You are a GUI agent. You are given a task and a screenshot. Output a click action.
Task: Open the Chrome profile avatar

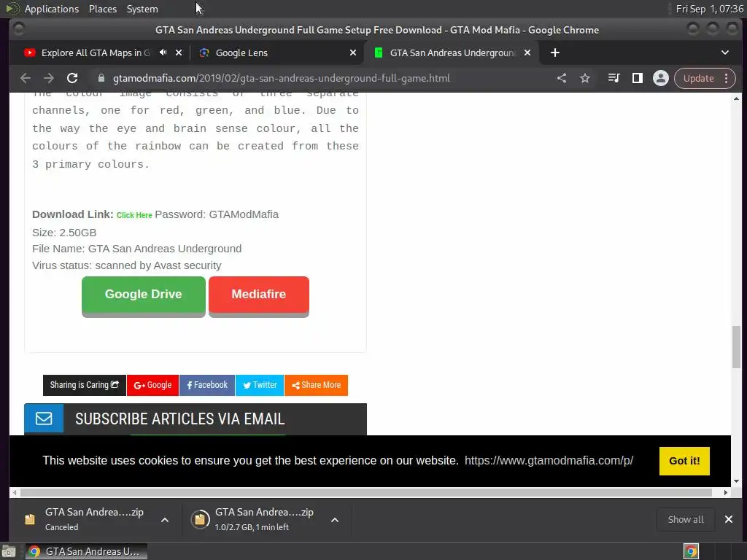pos(661,78)
